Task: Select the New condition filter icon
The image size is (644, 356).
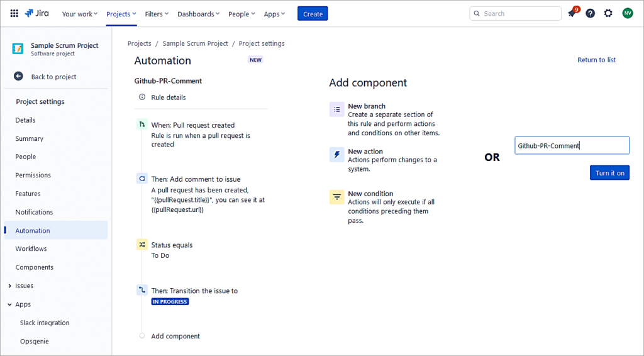Action: point(336,197)
